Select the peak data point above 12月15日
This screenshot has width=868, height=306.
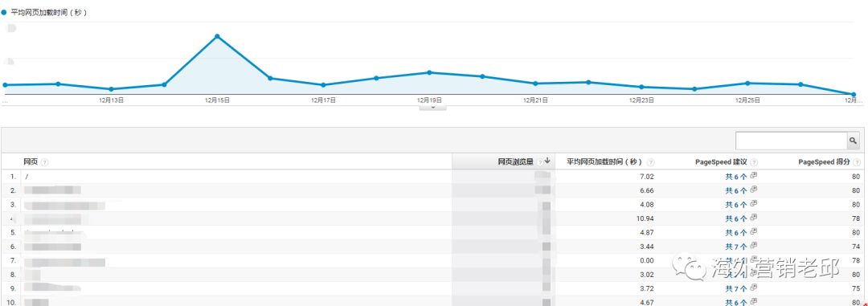pos(217,36)
